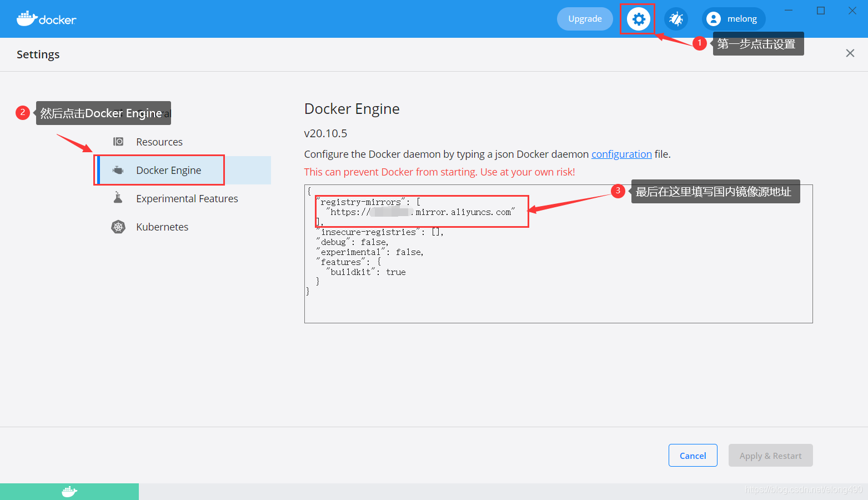
Task: Click the red risk warning text
Action: click(440, 172)
